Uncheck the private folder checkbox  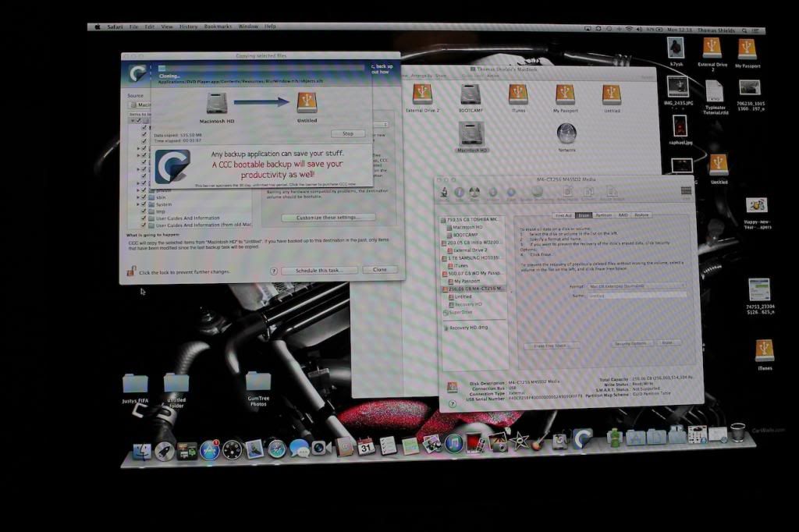[144, 190]
